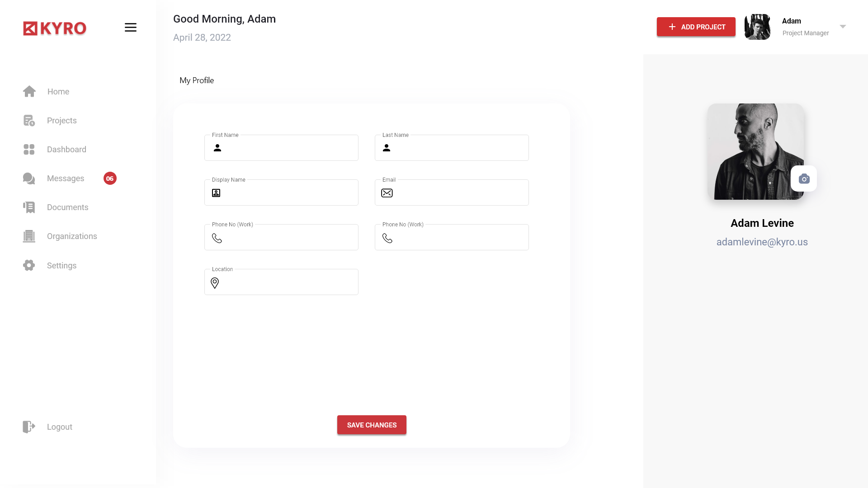Click the Settings gear icon

coord(29,265)
